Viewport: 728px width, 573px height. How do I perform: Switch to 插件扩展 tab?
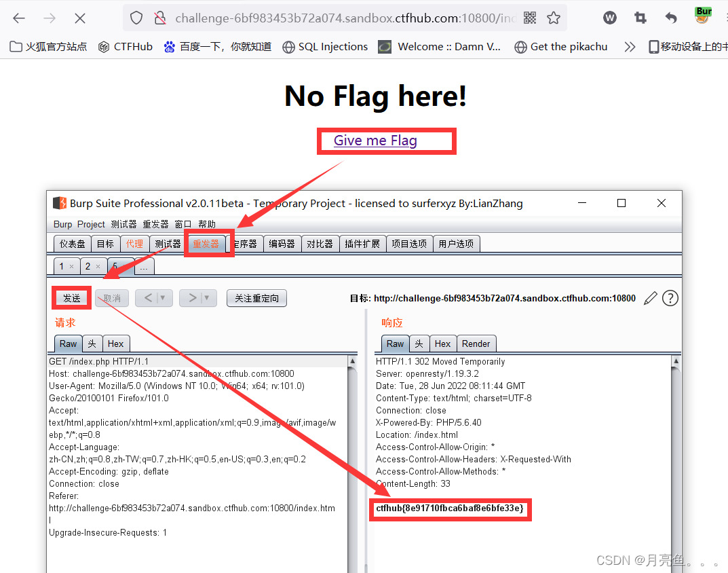(362, 244)
